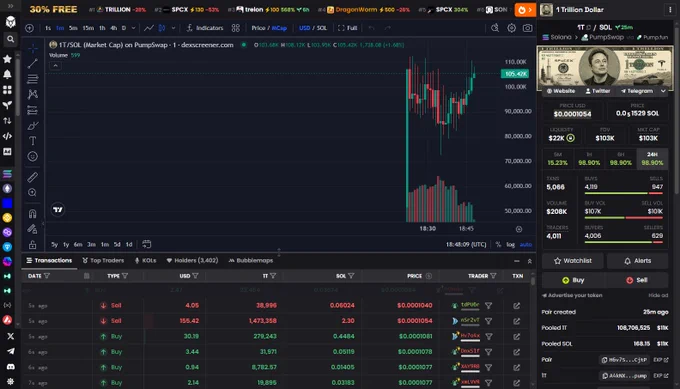Select the Ethereum chain icon in sidebar
The width and height of the screenshot is (680, 389).
pos(7,189)
